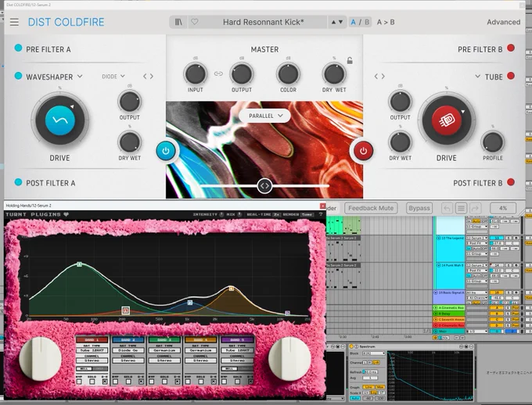Select the Band 1 header tab
Image resolution: width=532 pixels, height=405 pixels.
click(92, 339)
